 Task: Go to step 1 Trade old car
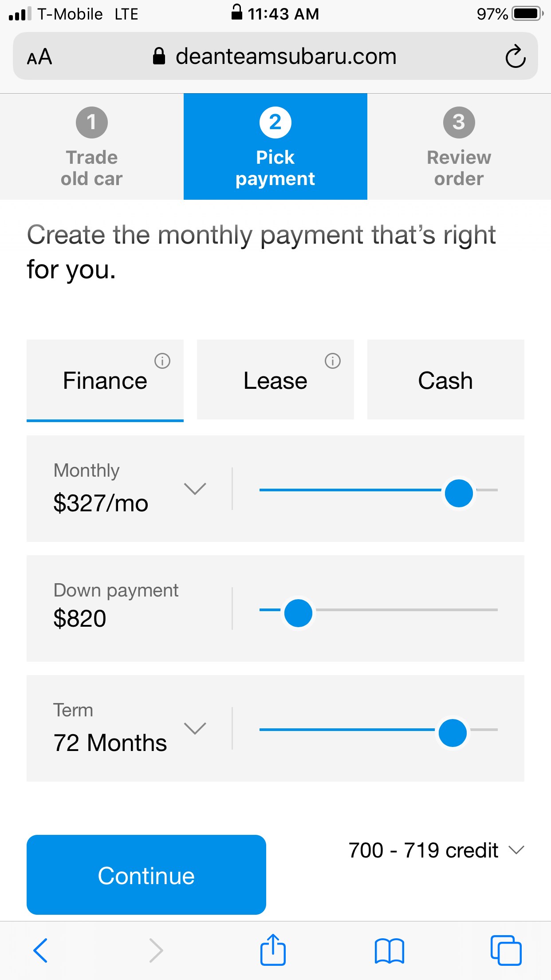pos(92,146)
